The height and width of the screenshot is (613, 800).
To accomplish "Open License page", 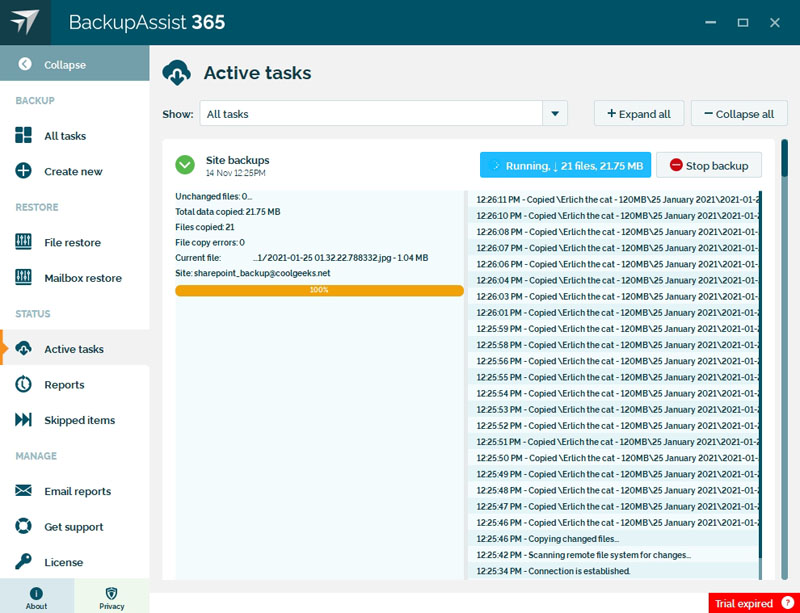I will point(74,561).
